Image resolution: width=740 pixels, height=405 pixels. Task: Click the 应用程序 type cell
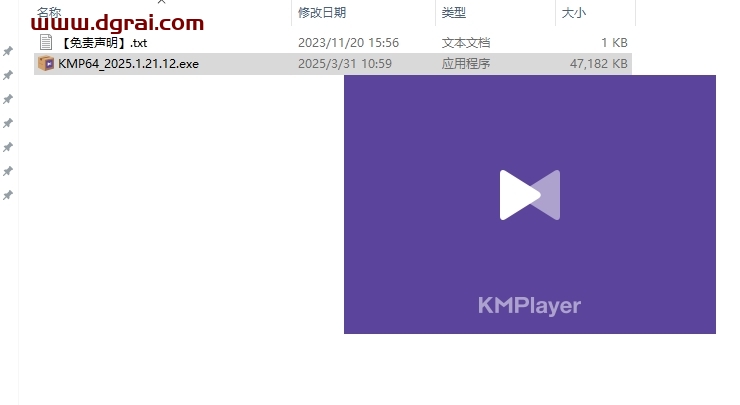466,64
